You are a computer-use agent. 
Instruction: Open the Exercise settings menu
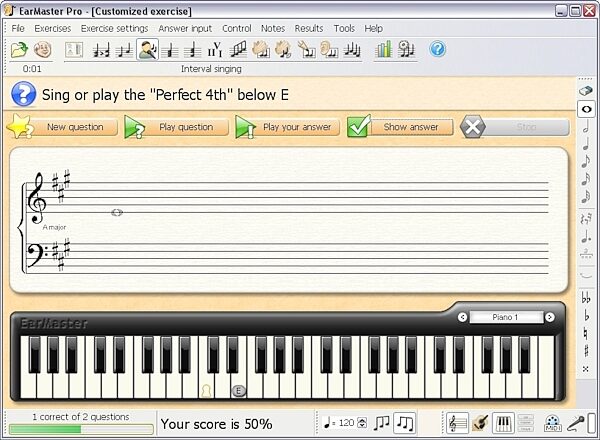(x=114, y=29)
